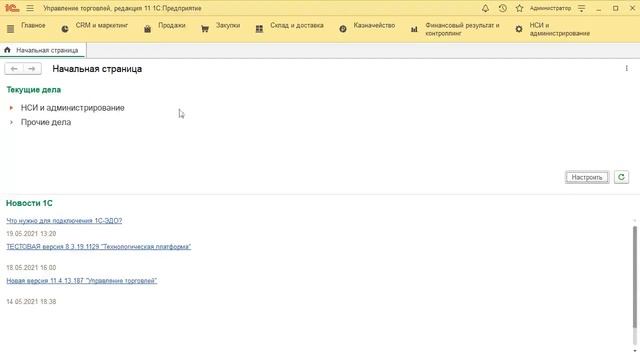Open the Главное section
The height and width of the screenshot is (360, 640).
(33, 25)
